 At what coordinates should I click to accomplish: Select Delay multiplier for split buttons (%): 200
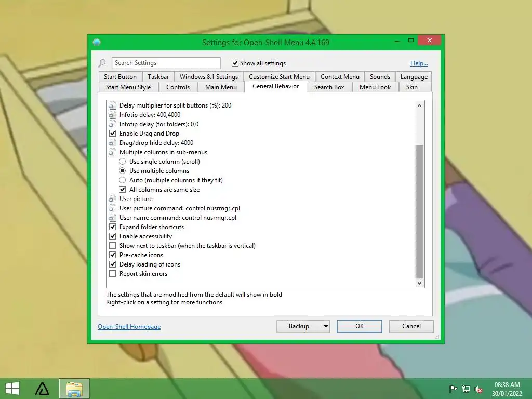coord(176,105)
